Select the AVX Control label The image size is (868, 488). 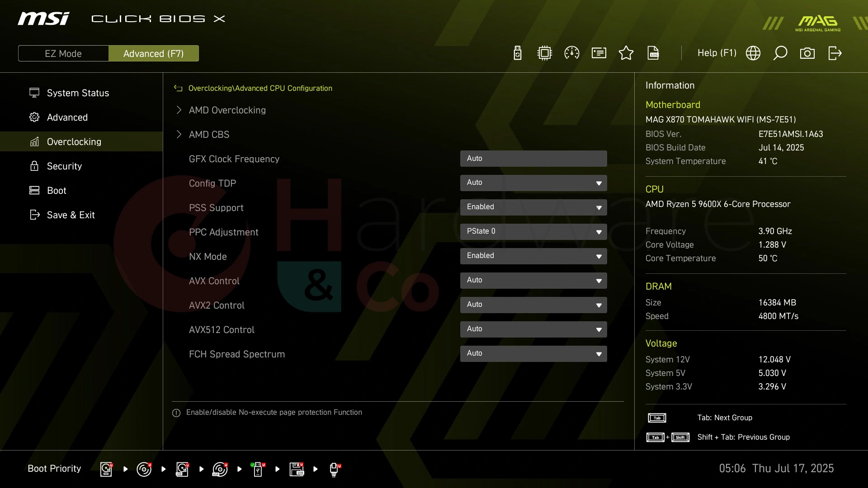pyautogui.click(x=214, y=281)
